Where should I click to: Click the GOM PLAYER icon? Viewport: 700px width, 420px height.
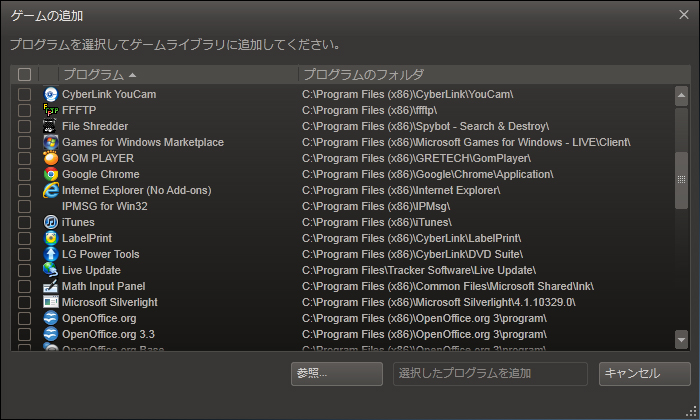(50, 158)
